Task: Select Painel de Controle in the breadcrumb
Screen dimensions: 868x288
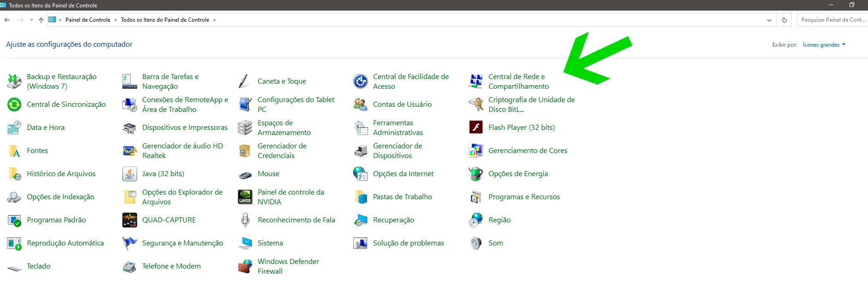Action: pyautogui.click(x=88, y=20)
